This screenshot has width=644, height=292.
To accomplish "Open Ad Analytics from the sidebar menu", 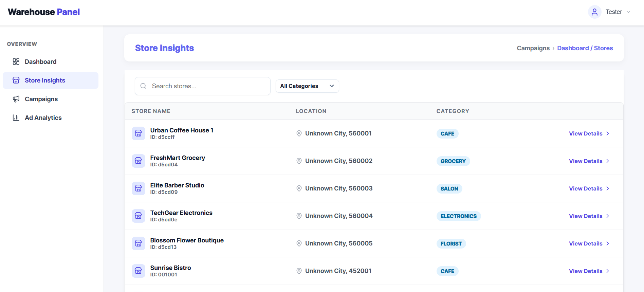I will (x=43, y=117).
